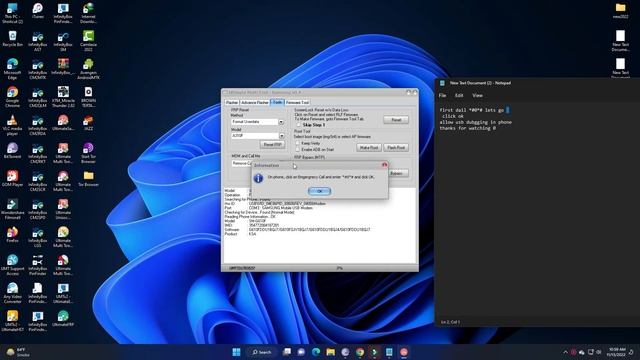
Task: Toggle the Skip Step 1 checkbox
Action: click(x=298, y=125)
